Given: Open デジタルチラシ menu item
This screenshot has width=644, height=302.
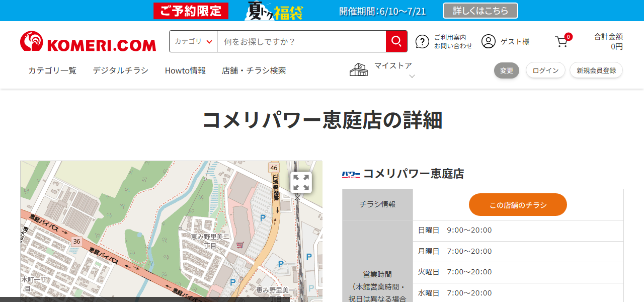Looking at the screenshot, I should [x=120, y=70].
